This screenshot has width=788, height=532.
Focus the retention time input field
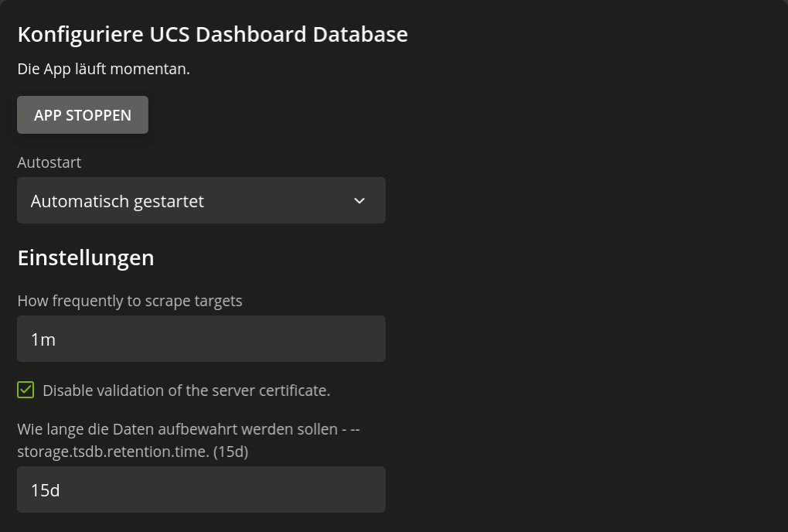(201, 489)
